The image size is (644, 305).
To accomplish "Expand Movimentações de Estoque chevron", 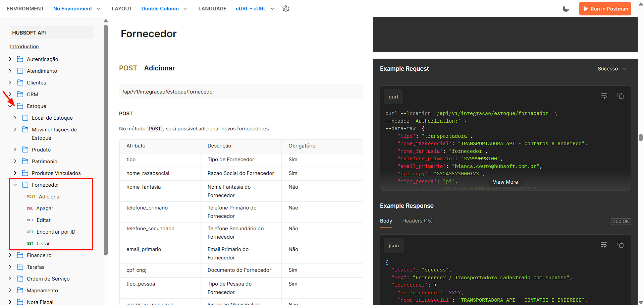I will pos(15,129).
